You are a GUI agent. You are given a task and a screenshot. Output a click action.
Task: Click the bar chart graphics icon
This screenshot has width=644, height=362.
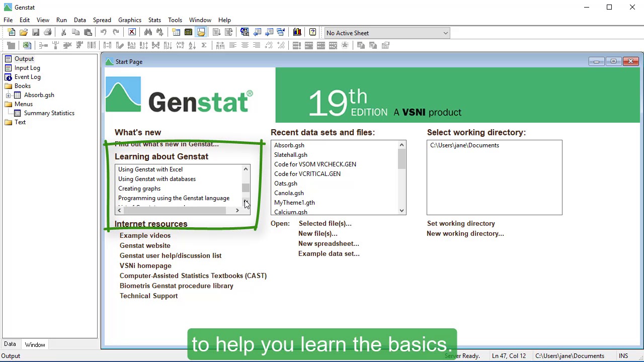click(x=297, y=33)
